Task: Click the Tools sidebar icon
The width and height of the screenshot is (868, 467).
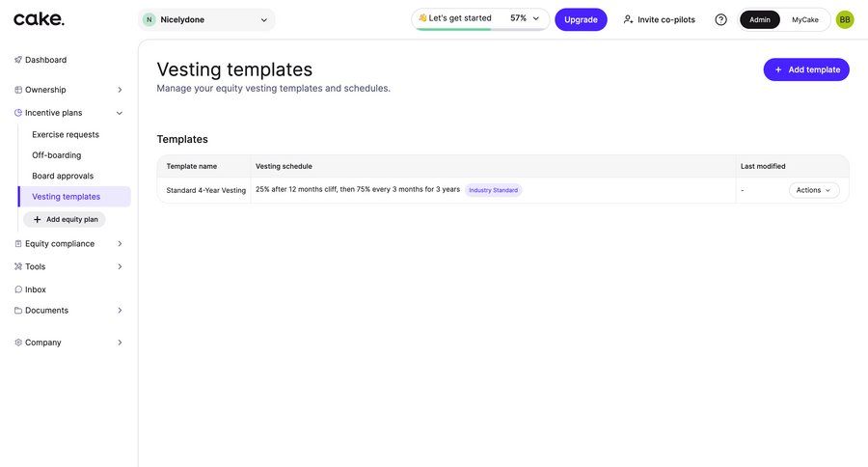Action: (x=18, y=266)
